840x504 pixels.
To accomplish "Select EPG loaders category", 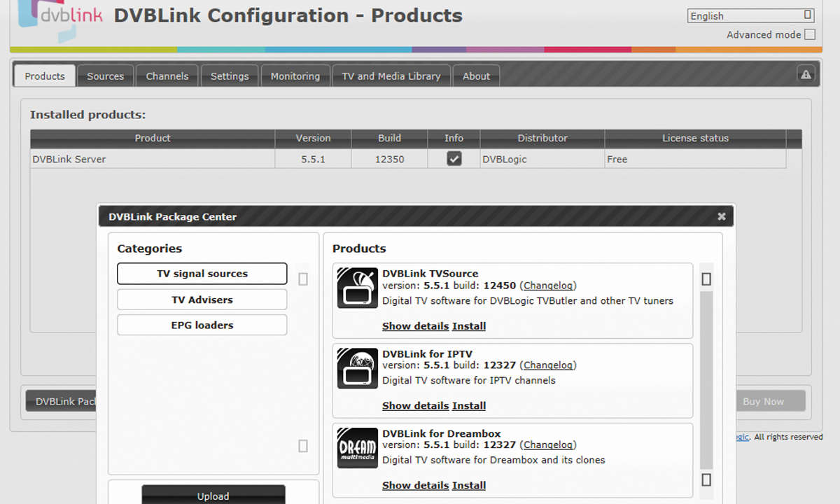I will (202, 325).
